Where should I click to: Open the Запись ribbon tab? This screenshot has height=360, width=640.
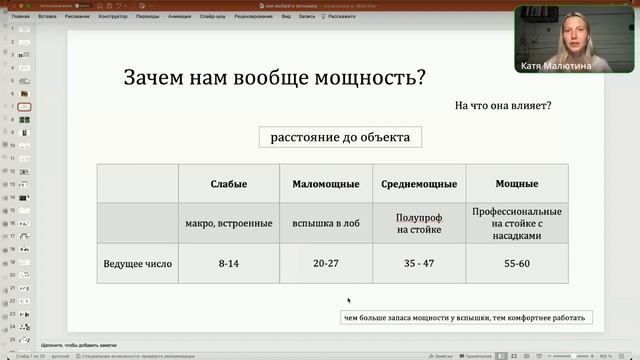coord(307,16)
